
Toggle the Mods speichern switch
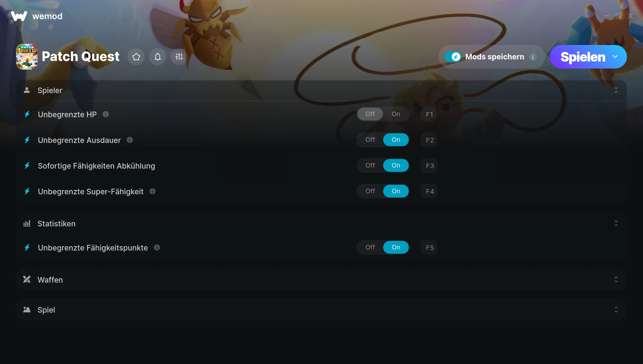pyautogui.click(x=453, y=57)
